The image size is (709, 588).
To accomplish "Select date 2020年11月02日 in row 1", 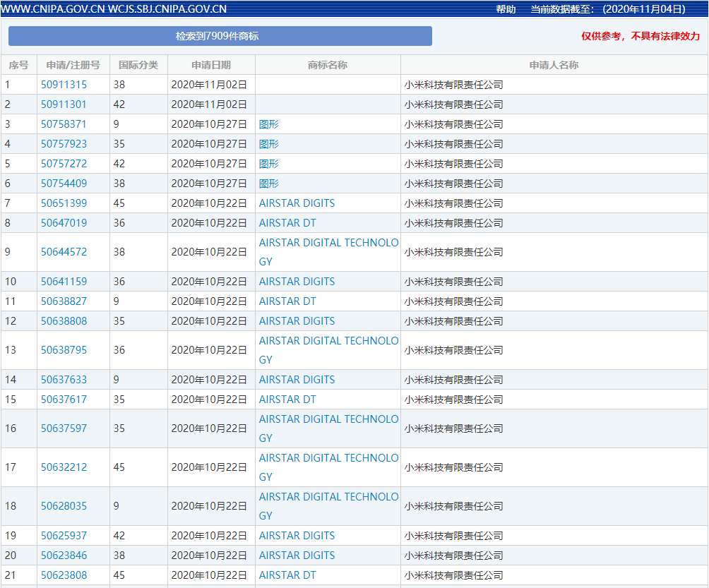I will 209,85.
